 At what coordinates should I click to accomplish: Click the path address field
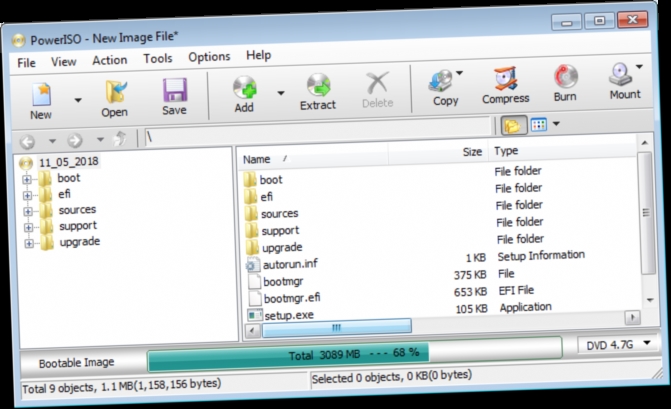pyautogui.click(x=318, y=132)
